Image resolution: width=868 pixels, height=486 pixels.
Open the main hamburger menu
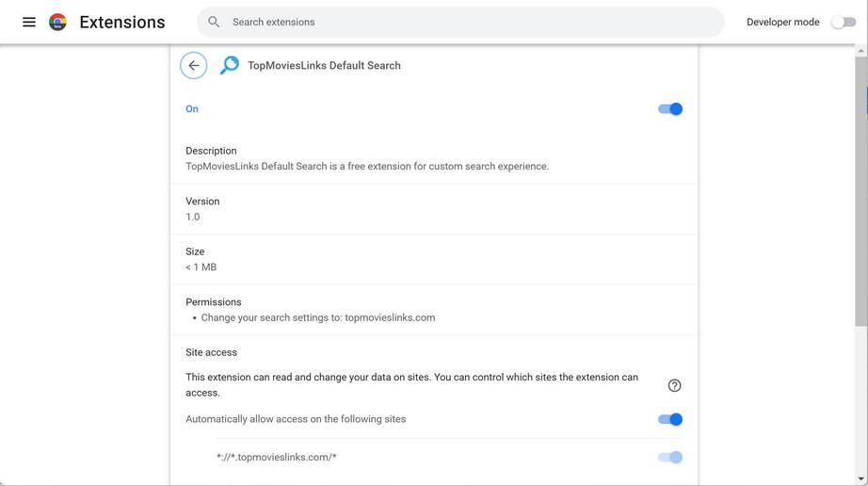(x=29, y=22)
